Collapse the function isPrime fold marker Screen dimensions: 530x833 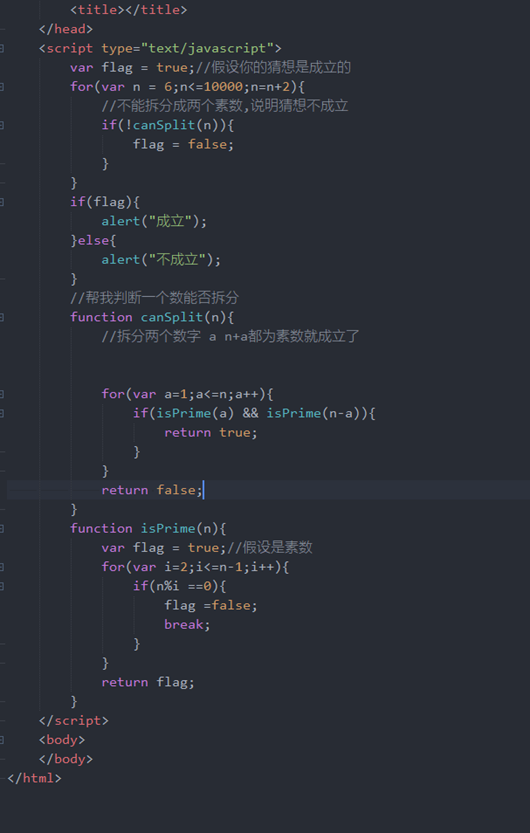pos(2,529)
